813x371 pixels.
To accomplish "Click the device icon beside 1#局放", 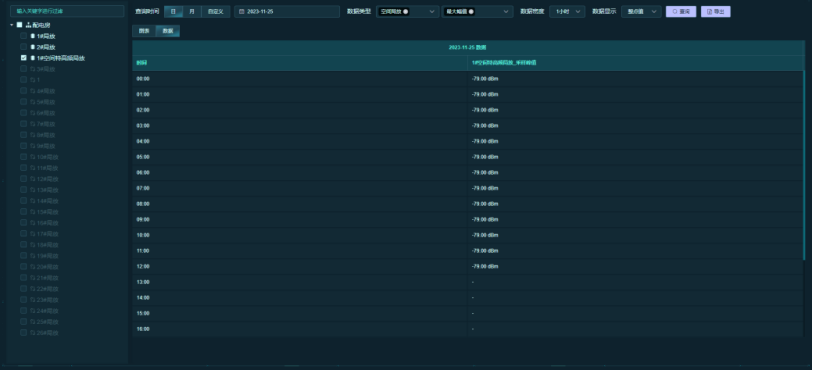I will [x=33, y=36].
